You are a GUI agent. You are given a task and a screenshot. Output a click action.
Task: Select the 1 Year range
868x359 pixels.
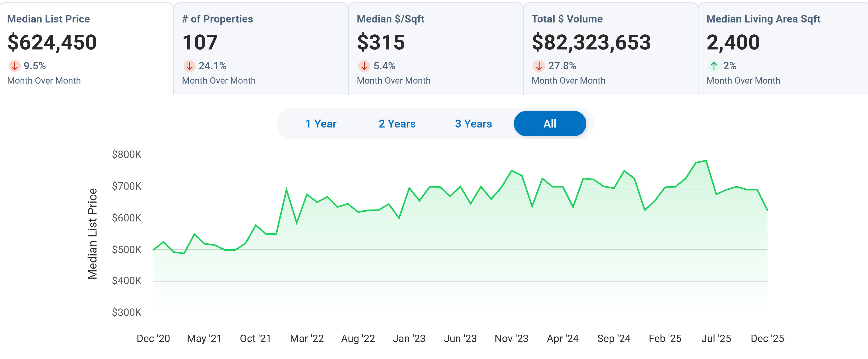pos(321,124)
